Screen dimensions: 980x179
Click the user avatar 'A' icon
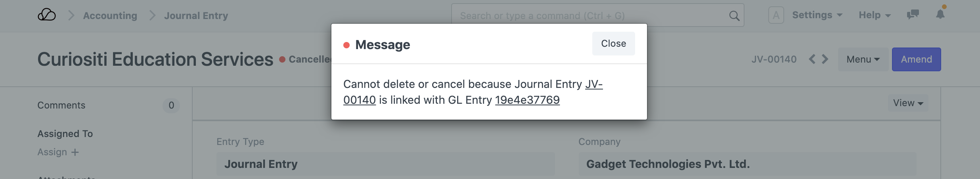click(x=776, y=15)
